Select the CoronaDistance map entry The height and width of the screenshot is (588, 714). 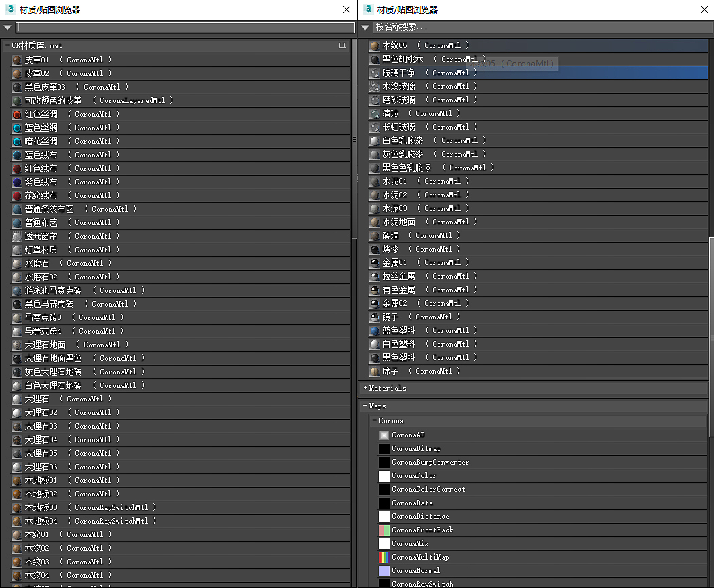pos(543,517)
